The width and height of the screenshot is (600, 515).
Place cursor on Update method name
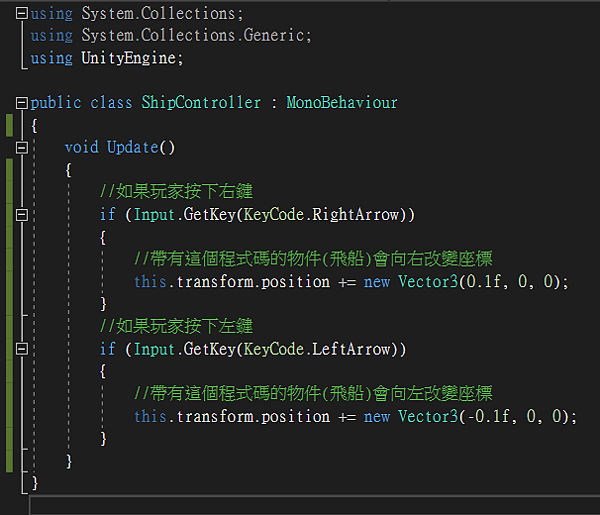(132, 147)
